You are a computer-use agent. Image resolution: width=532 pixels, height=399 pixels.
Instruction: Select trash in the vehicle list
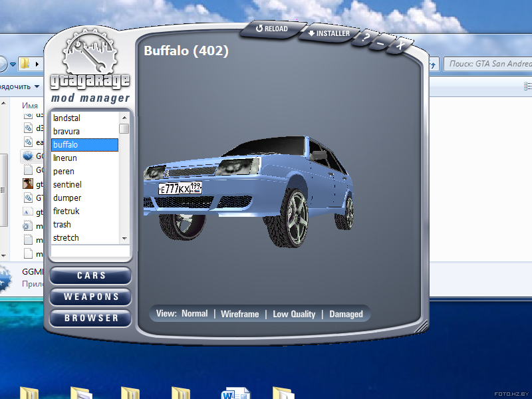point(85,225)
